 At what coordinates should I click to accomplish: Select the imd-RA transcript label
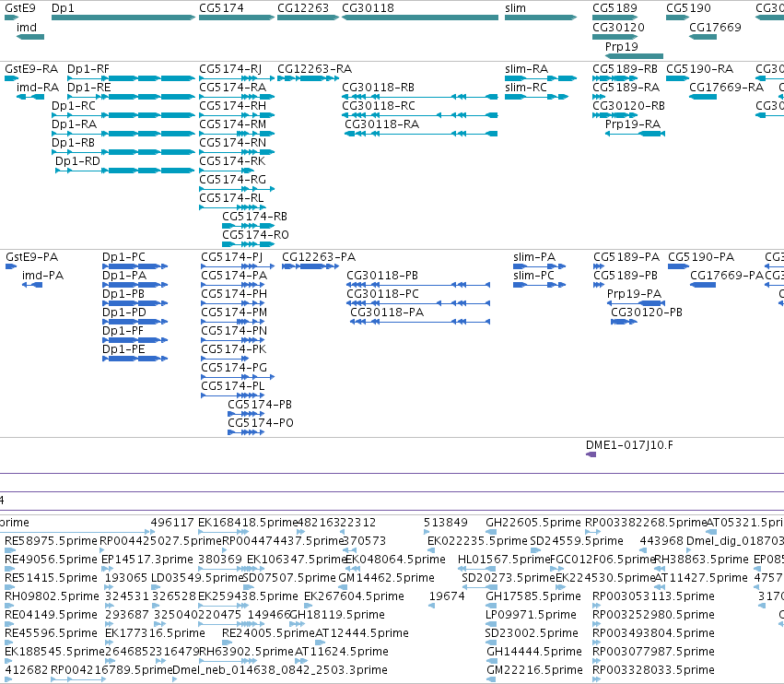(x=38, y=87)
